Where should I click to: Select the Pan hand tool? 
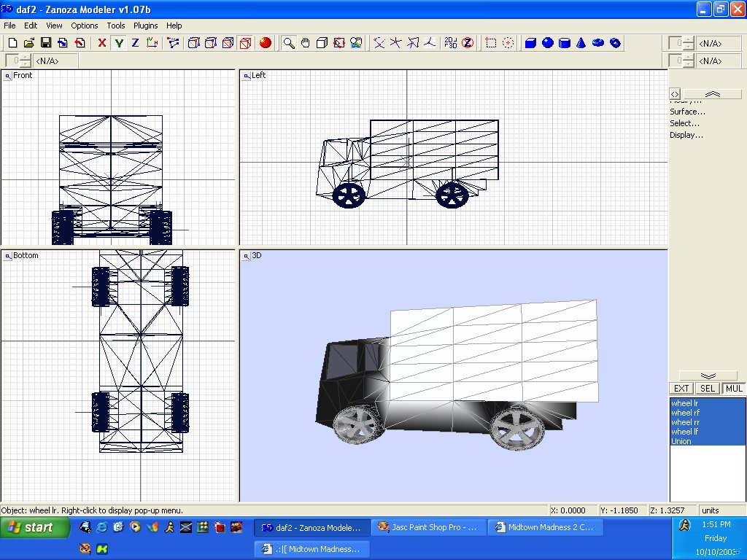point(306,43)
